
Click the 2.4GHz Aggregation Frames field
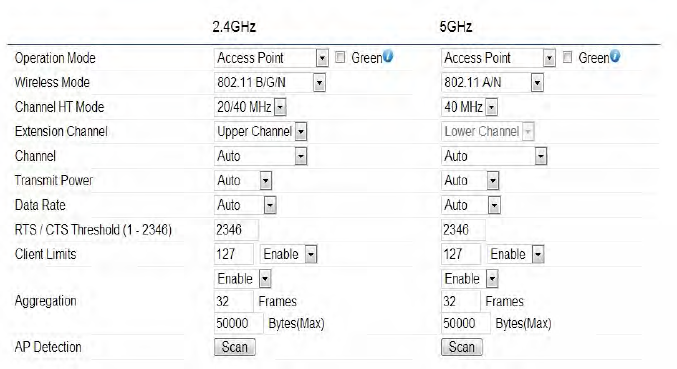[234, 301]
